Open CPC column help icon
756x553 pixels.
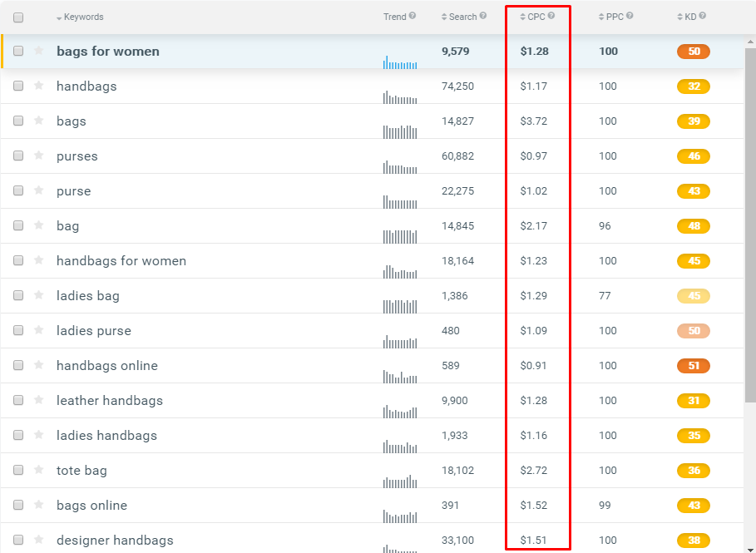pos(551,16)
